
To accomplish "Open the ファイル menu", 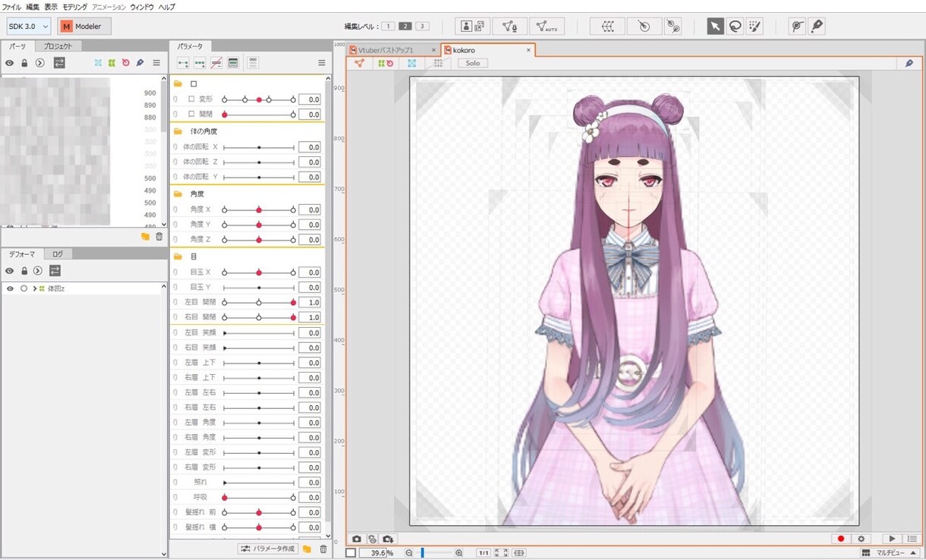I will [x=11, y=7].
